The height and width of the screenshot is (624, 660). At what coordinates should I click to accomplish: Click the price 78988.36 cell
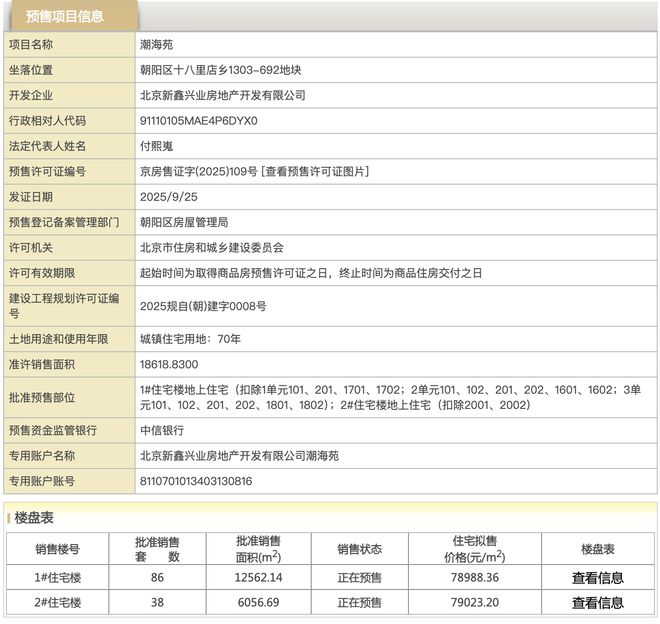click(476, 577)
